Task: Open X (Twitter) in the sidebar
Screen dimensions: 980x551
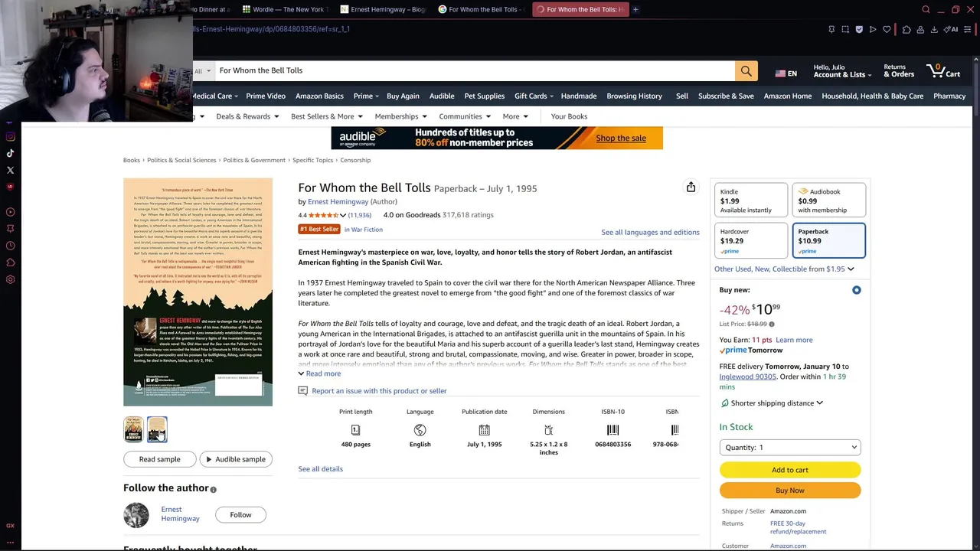Action: [10, 170]
